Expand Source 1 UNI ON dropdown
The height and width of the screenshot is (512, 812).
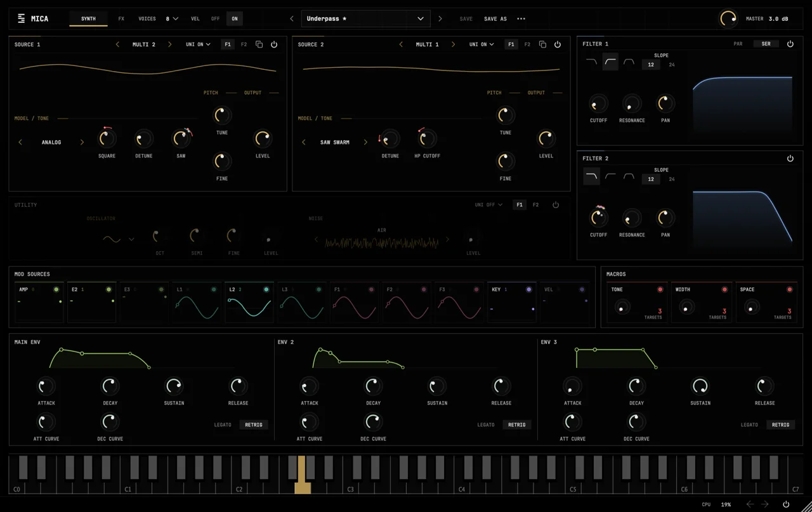click(198, 44)
